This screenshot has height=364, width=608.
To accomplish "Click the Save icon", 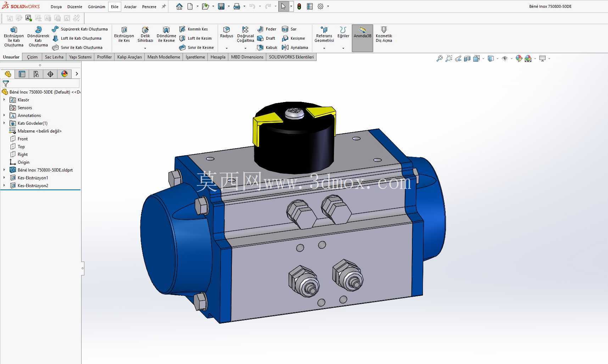I will 221,6.
